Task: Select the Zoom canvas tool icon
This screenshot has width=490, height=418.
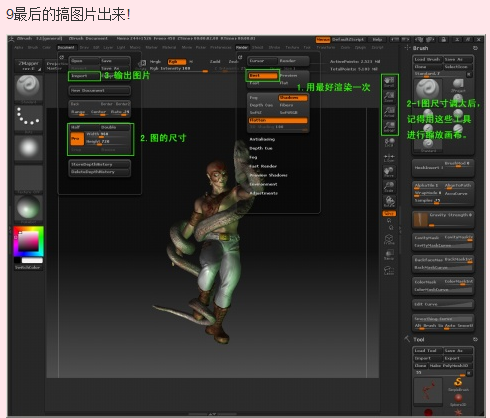Action: click(389, 97)
